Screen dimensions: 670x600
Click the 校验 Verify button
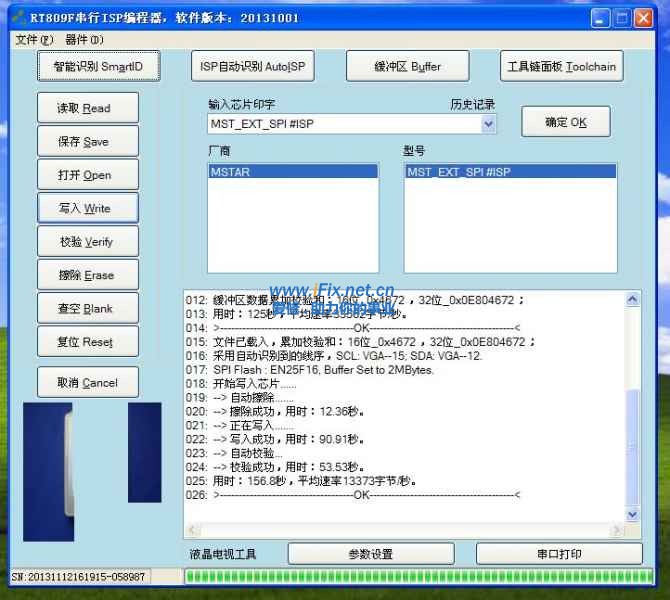point(88,241)
